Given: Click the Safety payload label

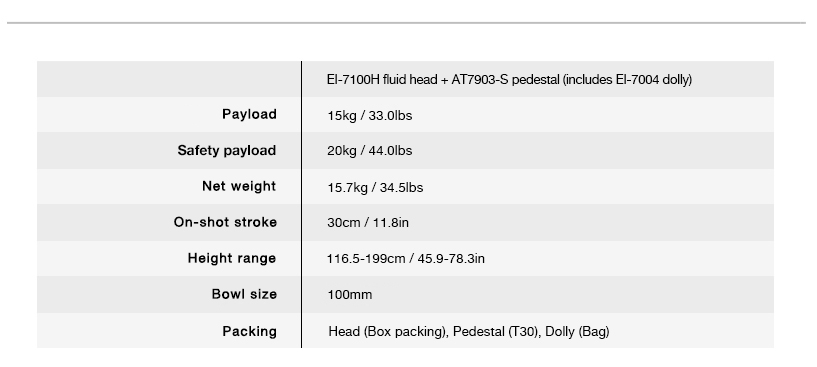Looking at the screenshot, I should click(227, 150).
